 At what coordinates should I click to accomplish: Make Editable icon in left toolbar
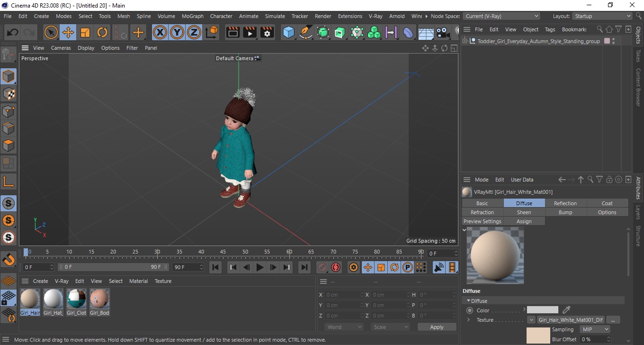coord(8,55)
